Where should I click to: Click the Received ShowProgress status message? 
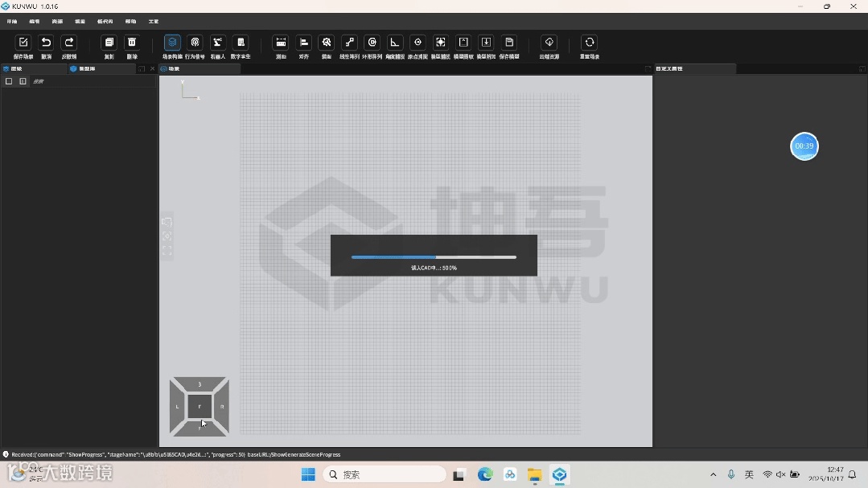coord(176,455)
